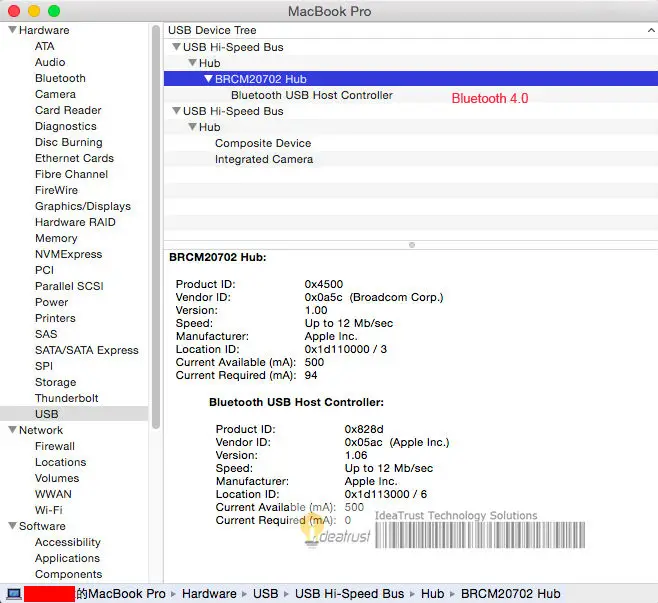
Task: Open Wi-Fi under Network
Action: (48, 510)
